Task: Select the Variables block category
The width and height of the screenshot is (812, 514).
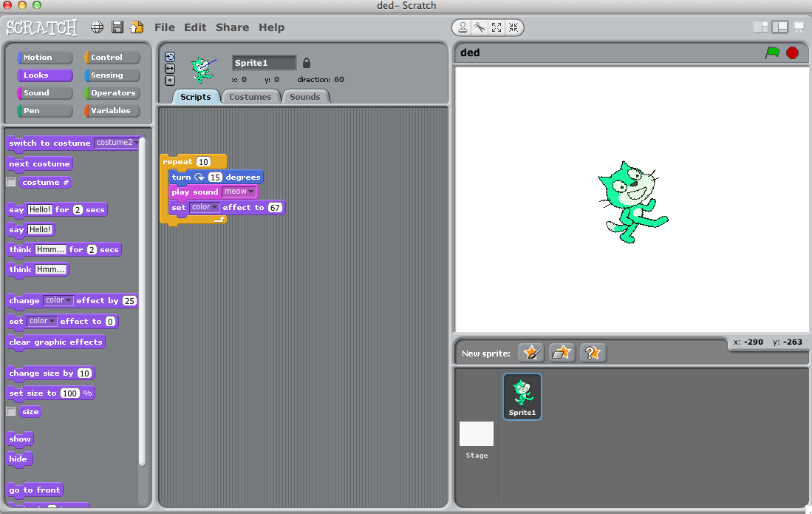Action: (x=112, y=110)
